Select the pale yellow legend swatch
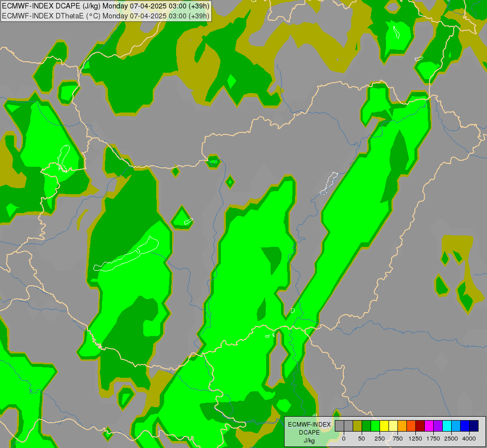 [x=393, y=426]
